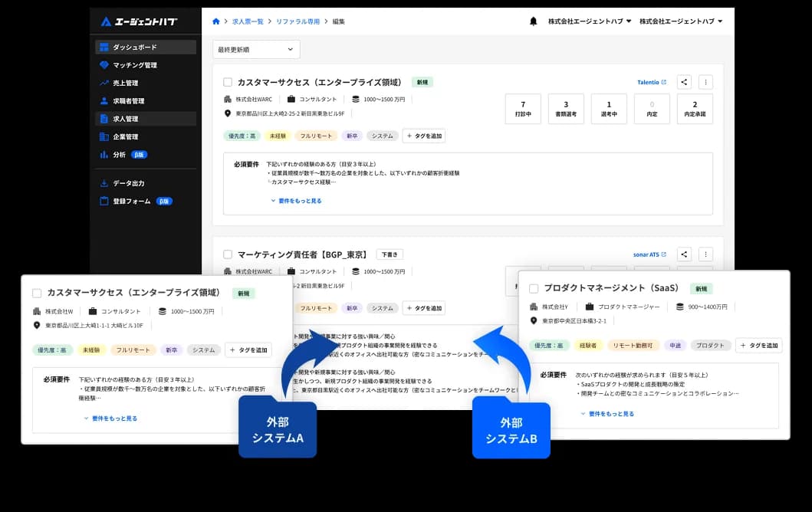Viewport: 812px width, 512px height.
Task: Open the notification bell
Action: (534, 21)
